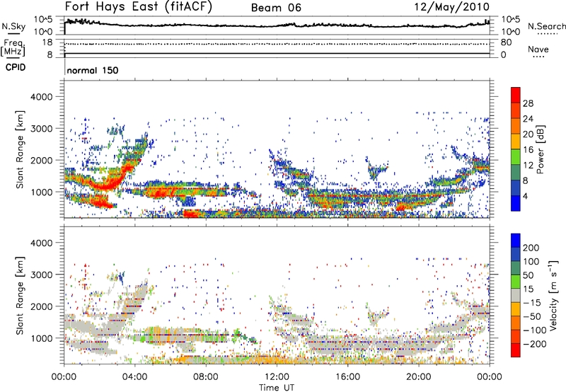Viewport: 566px width, 392px height.
Task: Pick the light green 15–50 Velocity colorbar segment
Action: 516,282
